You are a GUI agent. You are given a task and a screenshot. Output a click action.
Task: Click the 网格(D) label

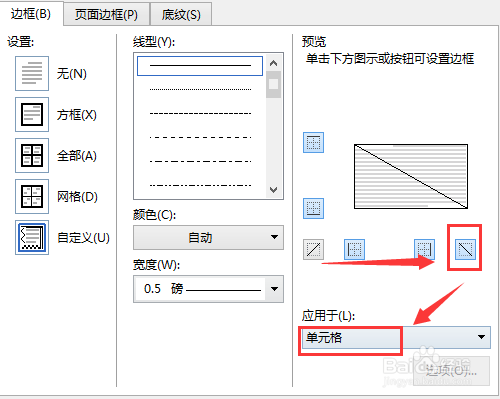(x=77, y=197)
